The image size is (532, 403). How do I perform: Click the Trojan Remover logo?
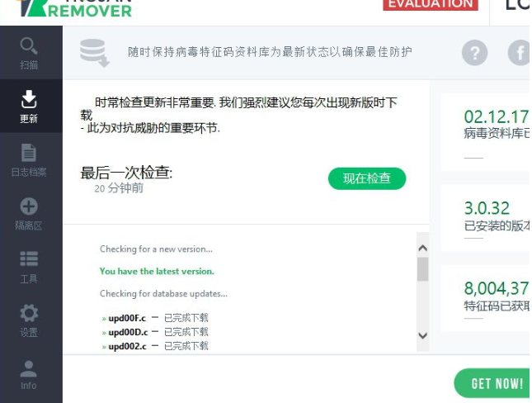[75, 8]
